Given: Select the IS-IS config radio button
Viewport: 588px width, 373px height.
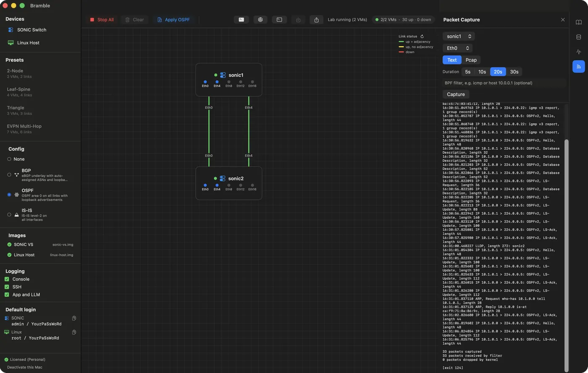Looking at the screenshot, I should 9,214.
